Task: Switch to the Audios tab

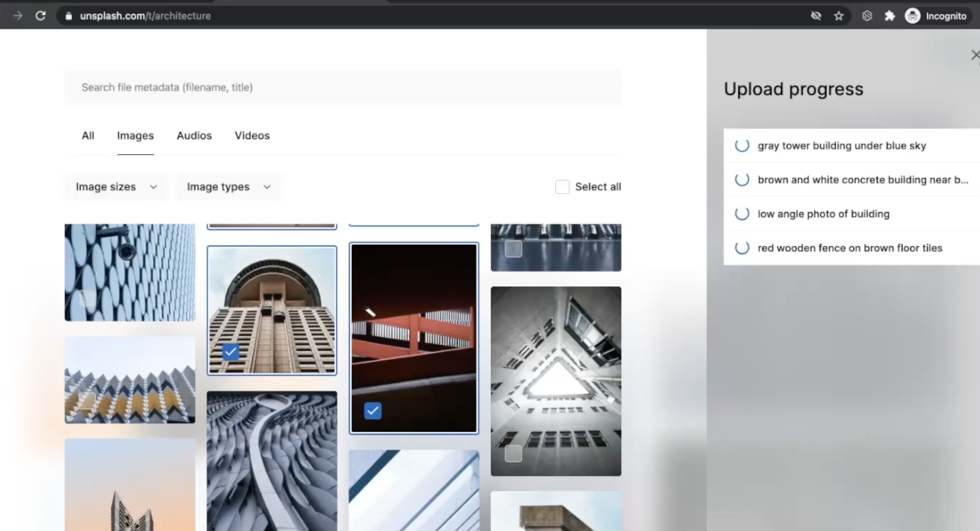Action: click(x=194, y=136)
